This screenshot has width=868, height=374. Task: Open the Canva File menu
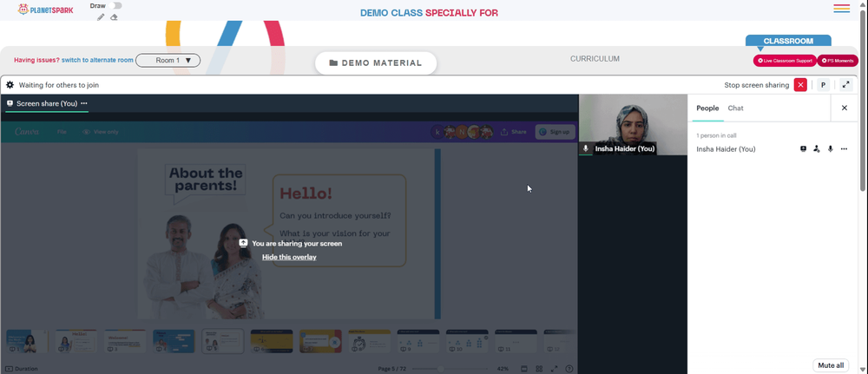click(62, 132)
